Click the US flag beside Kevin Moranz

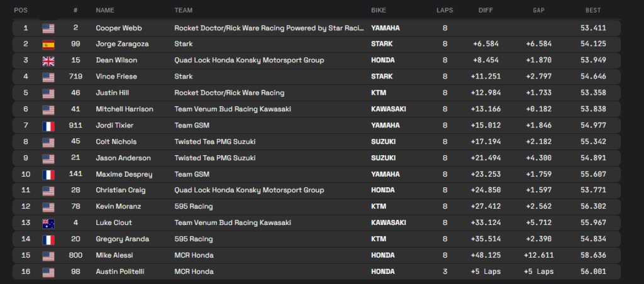pyautogui.click(x=48, y=207)
